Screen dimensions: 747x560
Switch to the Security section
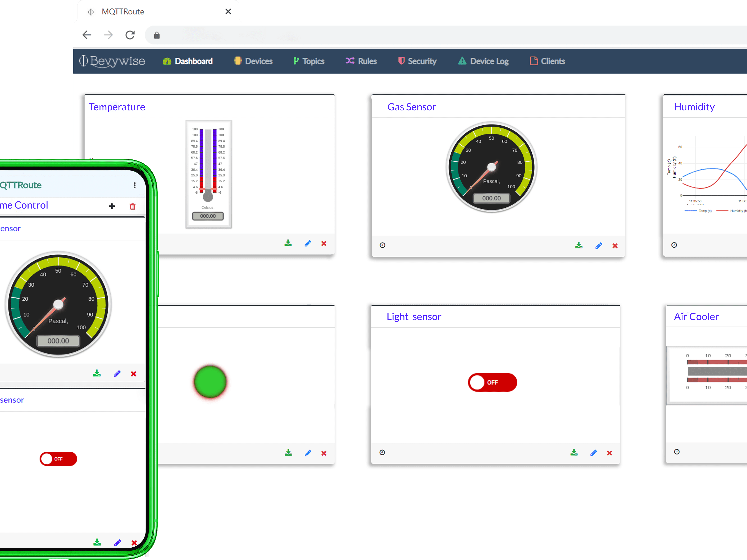(417, 61)
